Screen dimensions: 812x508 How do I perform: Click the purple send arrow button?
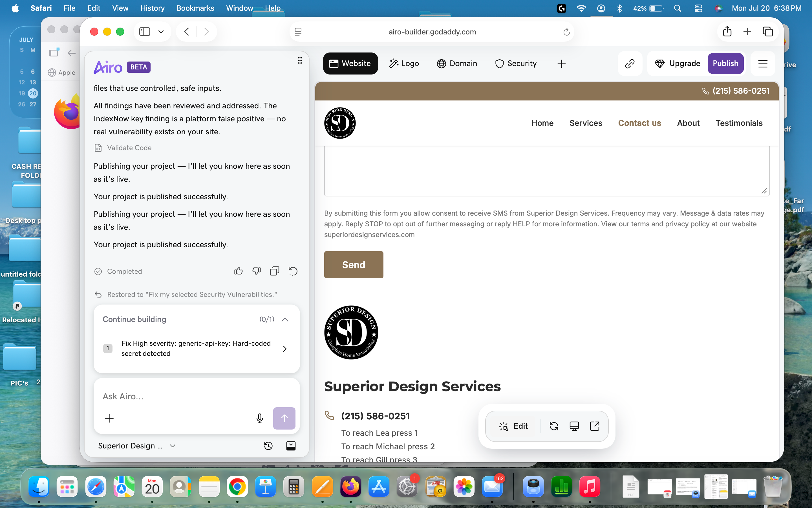pyautogui.click(x=284, y=418)
